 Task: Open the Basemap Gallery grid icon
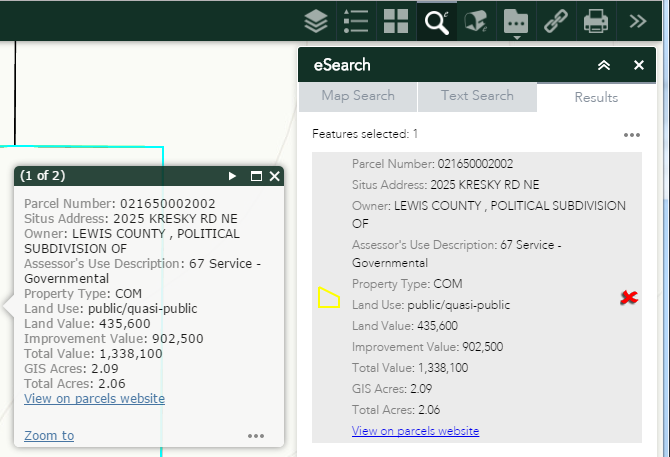396,21
